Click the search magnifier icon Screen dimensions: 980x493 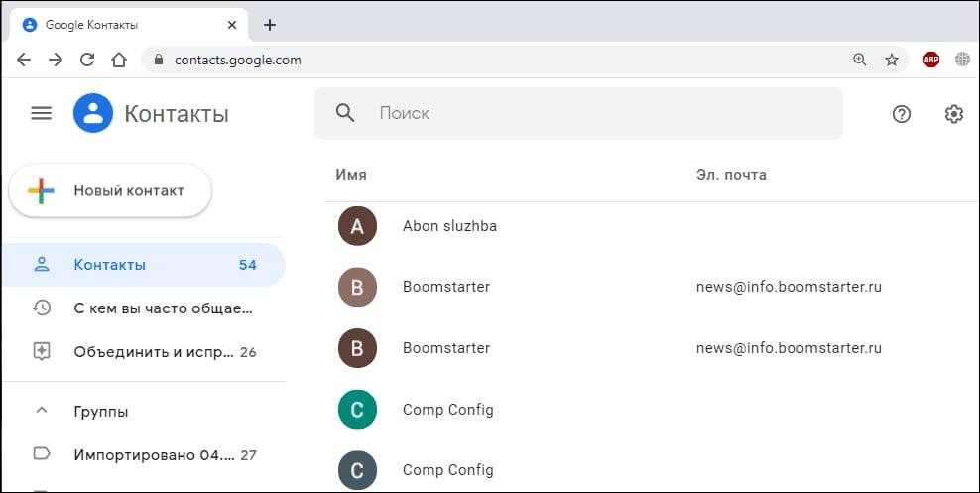coord(345,113)
